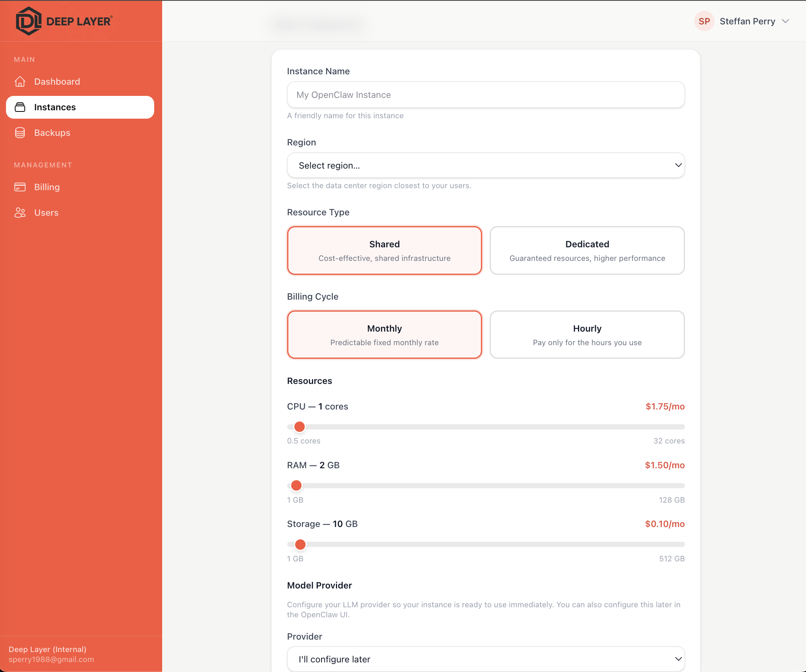The width and height of the screenshot is (806, 672).
Task: Switch billing cycle to Hourly
Action: click(587, 334)
